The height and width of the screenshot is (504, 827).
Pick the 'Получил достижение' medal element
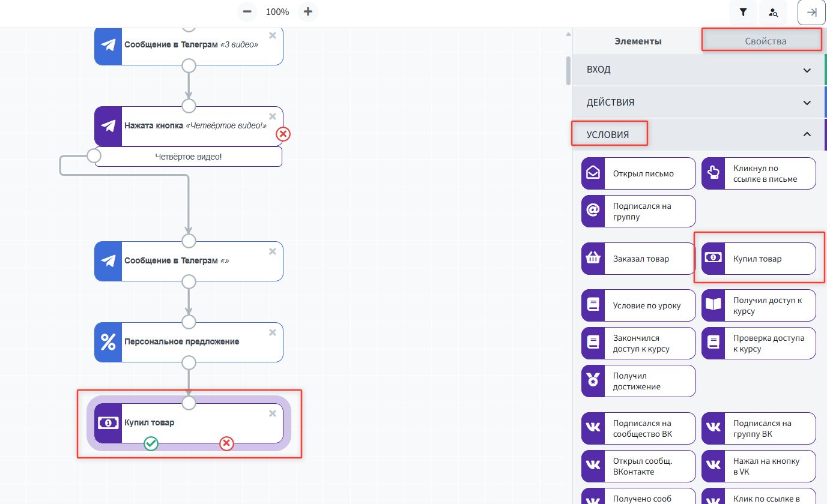pyautogui.click(x=638, y=381)
